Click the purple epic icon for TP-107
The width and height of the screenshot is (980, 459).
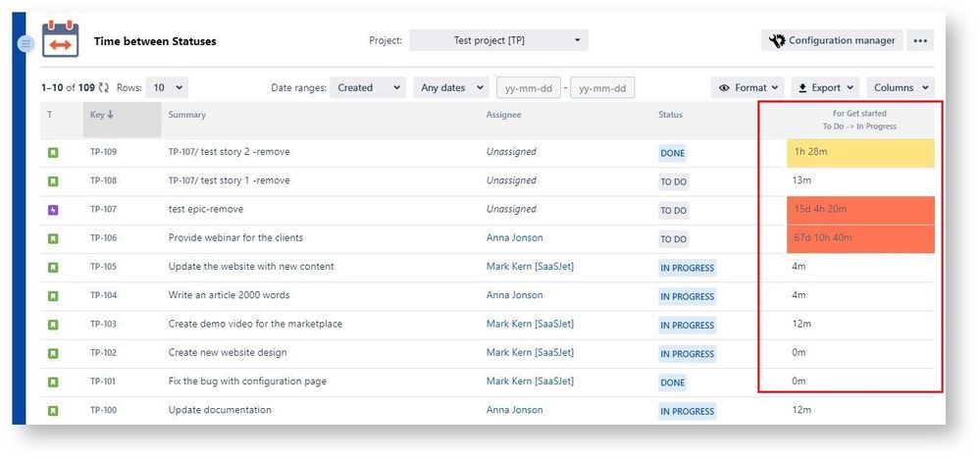(53, 210)
